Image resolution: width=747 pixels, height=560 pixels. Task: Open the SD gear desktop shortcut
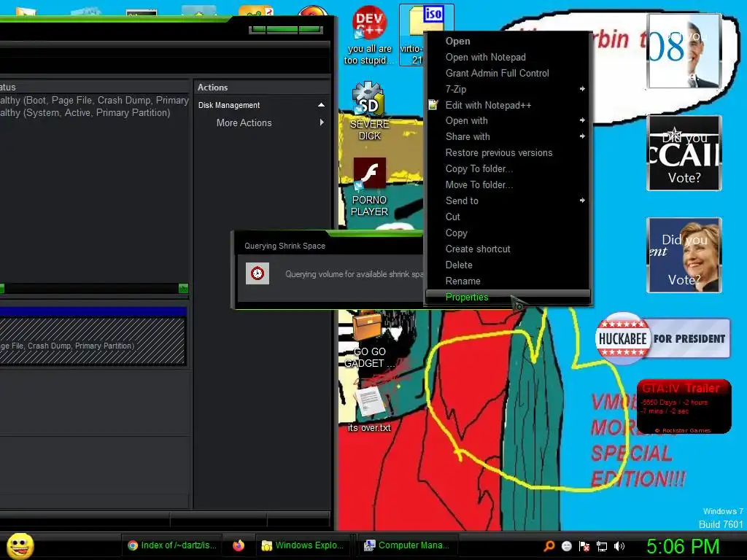pyautogui.click(x=369, y=111)
